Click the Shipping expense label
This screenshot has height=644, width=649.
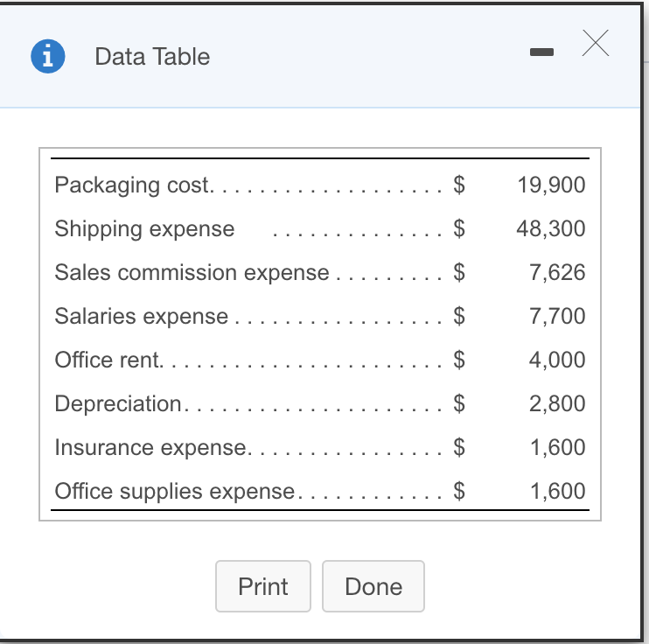pos(144,228)
